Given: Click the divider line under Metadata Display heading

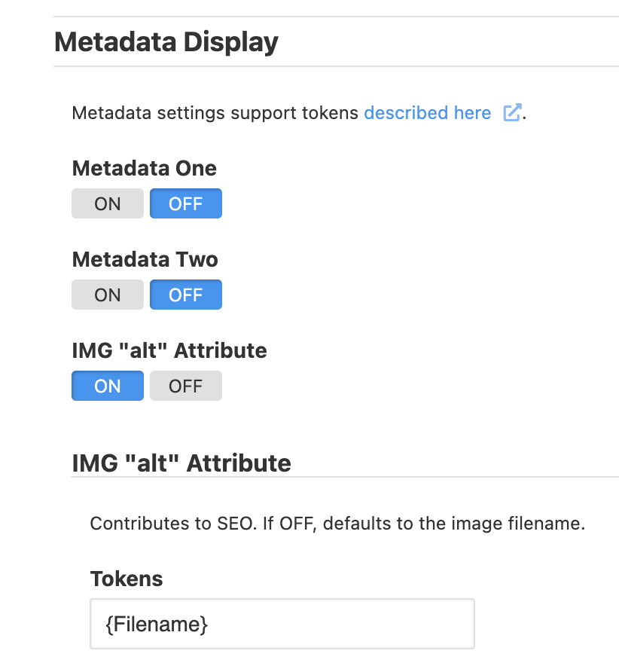Looking at the screenshot, I should click(x=336, y=66).
